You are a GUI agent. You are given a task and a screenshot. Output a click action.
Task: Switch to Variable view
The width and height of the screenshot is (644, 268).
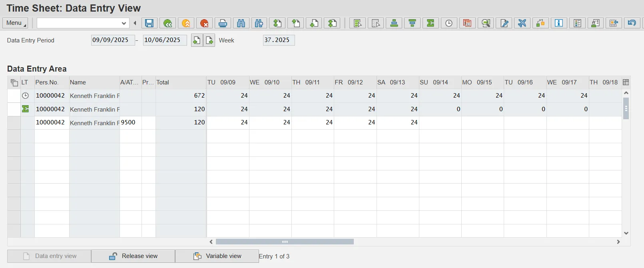tap(217, 256)
